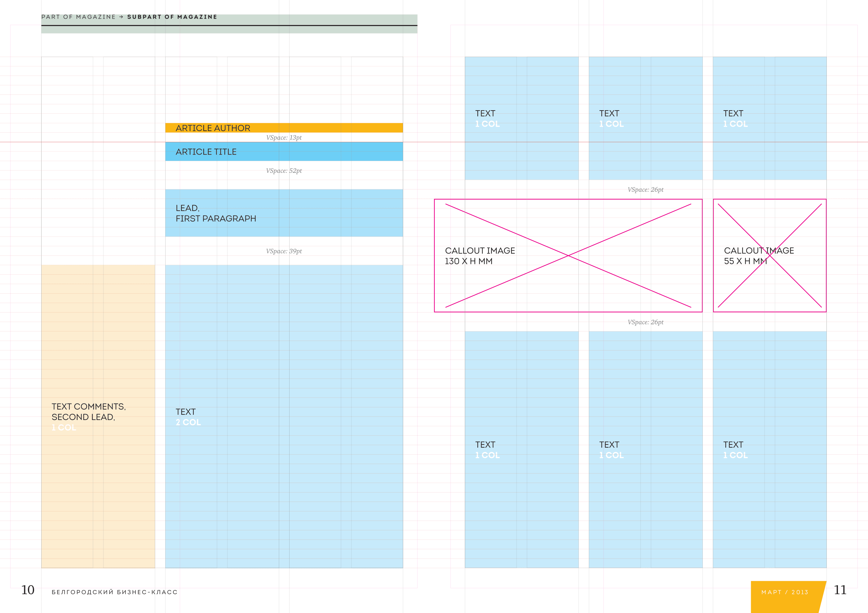Click the 'PART OF MAGAZINE' header text

coord(78,17)
